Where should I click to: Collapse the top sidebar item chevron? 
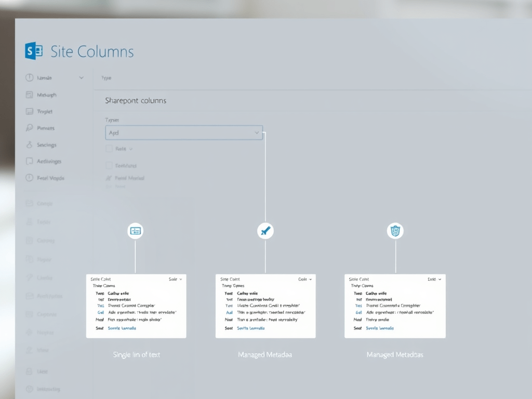[82, 77]
